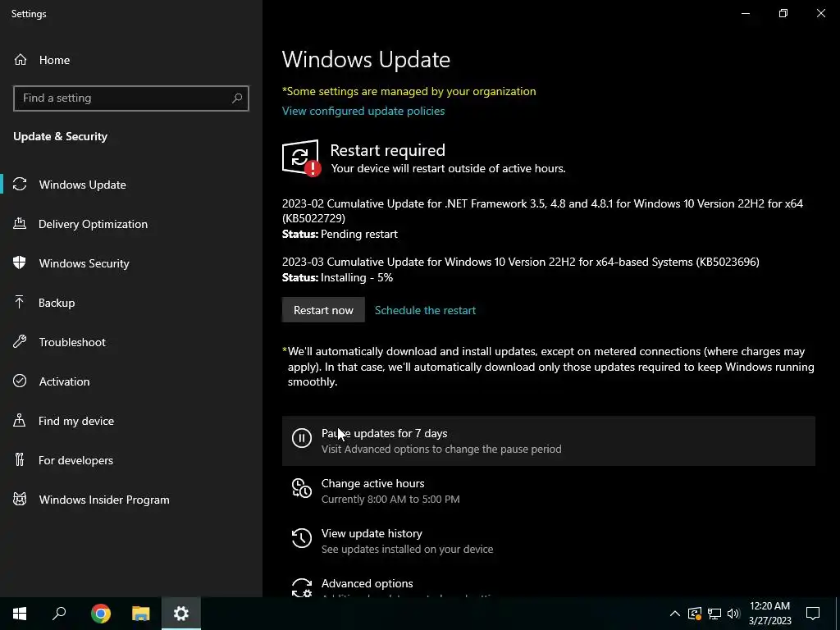Click KB5023696 cumulative update text
840x630 pixels.
click(521, 262)
